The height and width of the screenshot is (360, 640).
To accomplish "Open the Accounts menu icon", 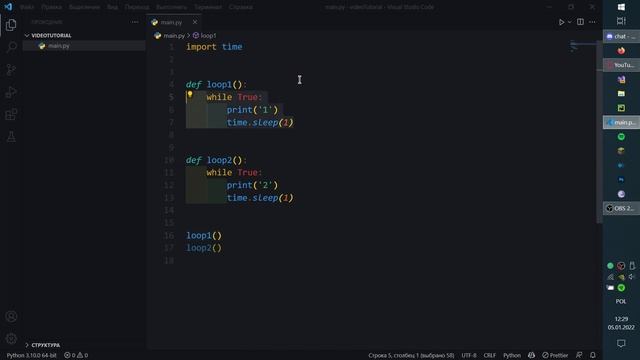I will pos(11,316).
